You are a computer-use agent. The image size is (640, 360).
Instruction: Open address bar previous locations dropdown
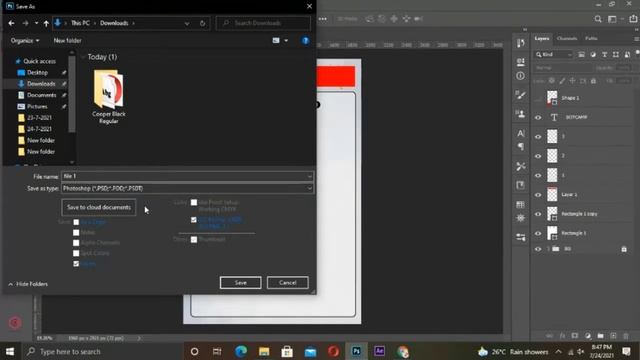coord(187,23)
